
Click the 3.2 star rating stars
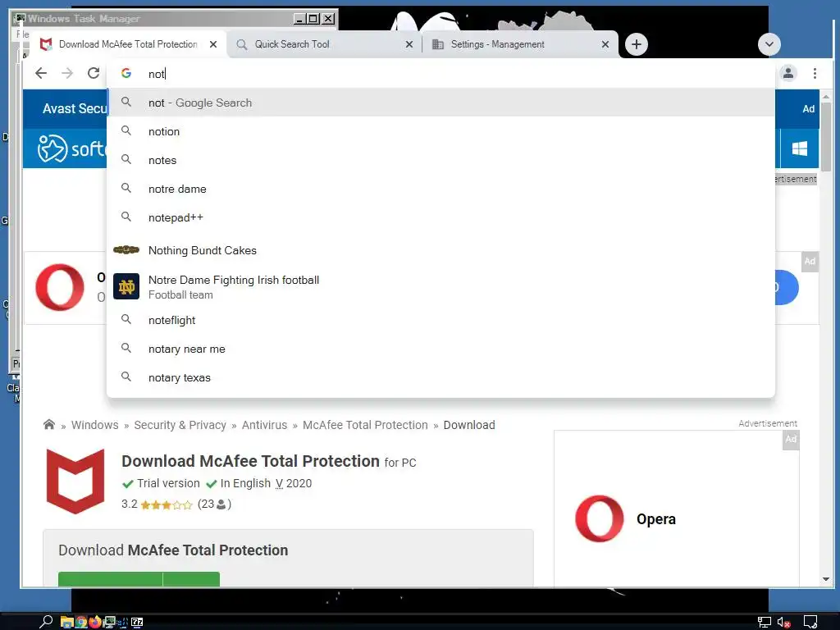point(167,504)
